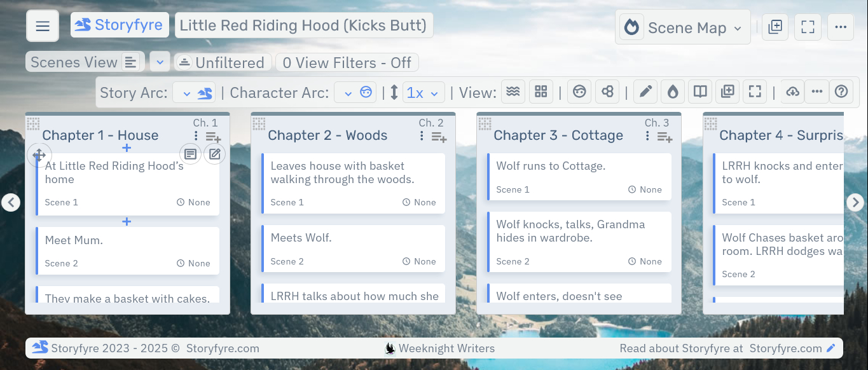Click the add-scene icon in Chapter 2 header
The width and height of the screenshot is (868, 370).
click(439, 137)
